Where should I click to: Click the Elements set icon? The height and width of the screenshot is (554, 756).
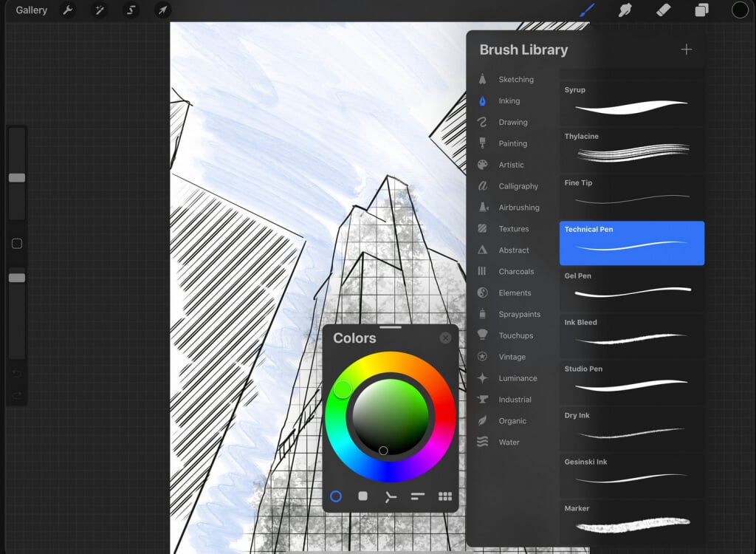(482, 293)
